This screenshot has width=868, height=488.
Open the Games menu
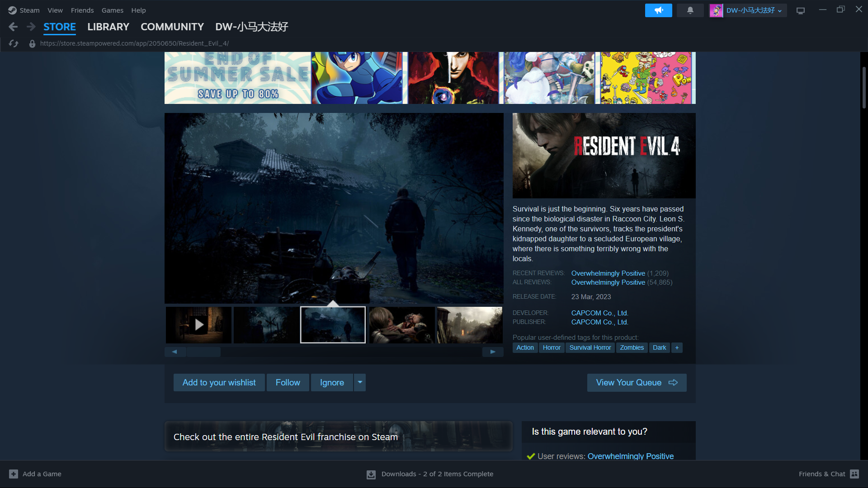112,10
